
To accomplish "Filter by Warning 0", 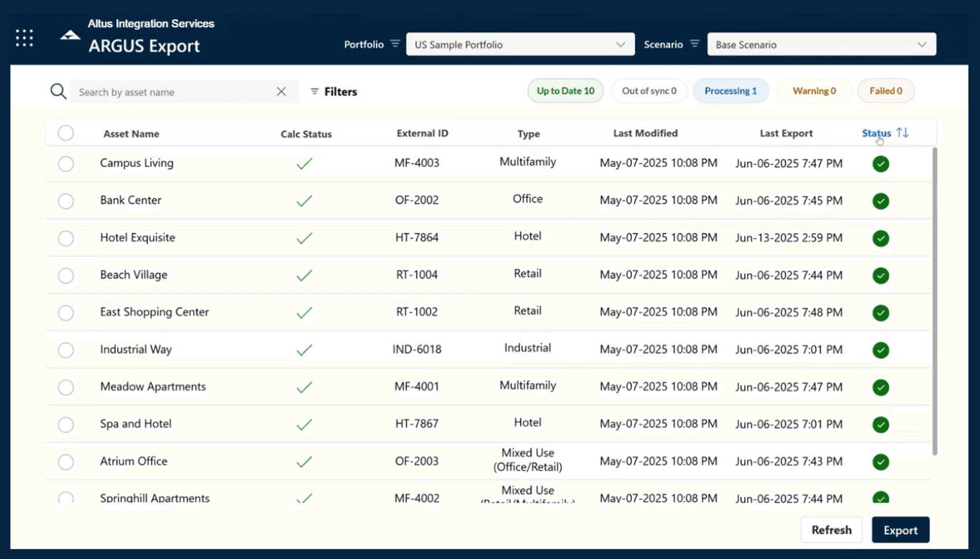I will click(814, 91).
